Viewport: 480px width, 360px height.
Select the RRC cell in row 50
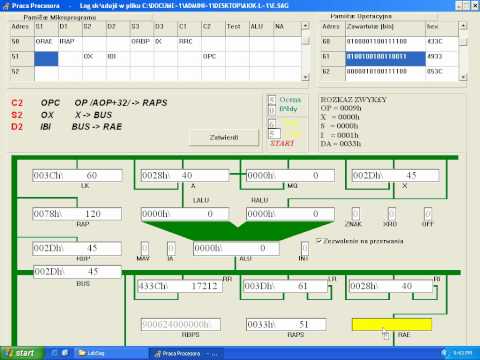pos(189,43)
